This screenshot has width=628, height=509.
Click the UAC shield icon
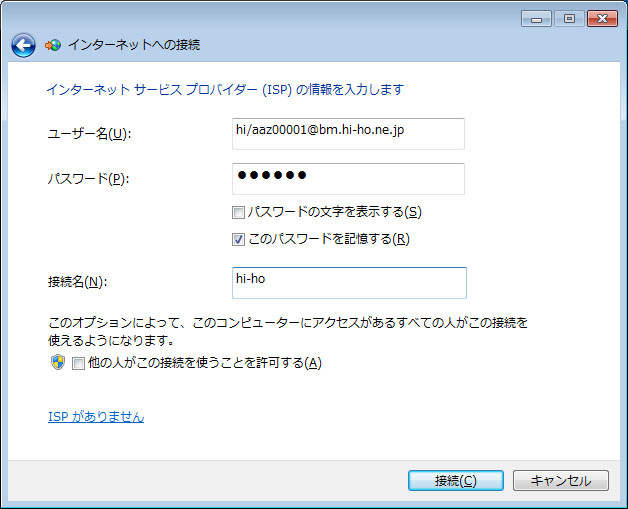(58, 362)
